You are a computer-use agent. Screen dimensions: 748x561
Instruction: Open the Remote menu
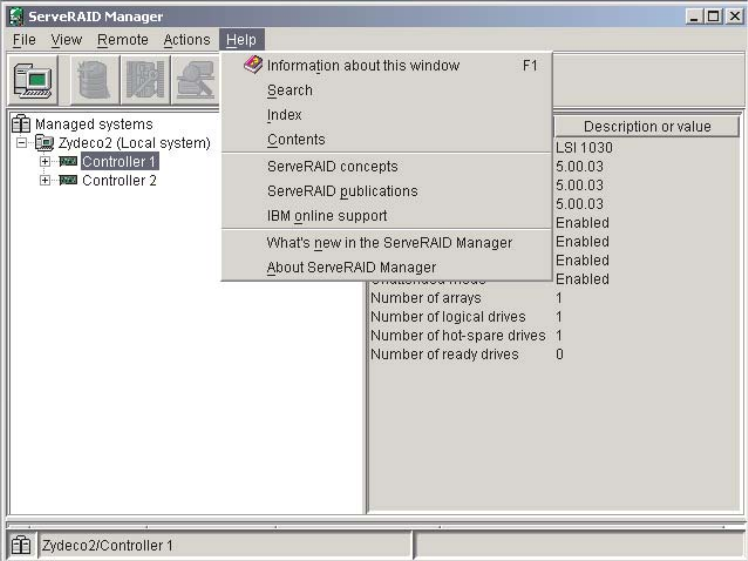click(x=122, y=40)
